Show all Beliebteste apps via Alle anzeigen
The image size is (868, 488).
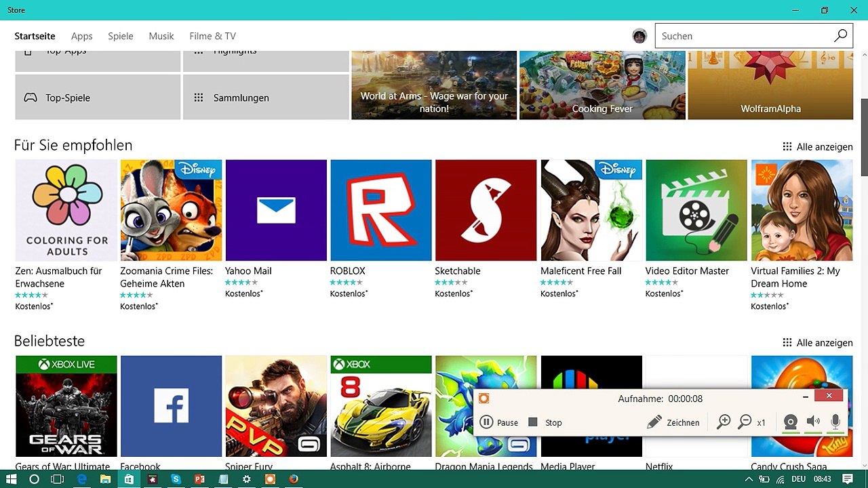818,342
